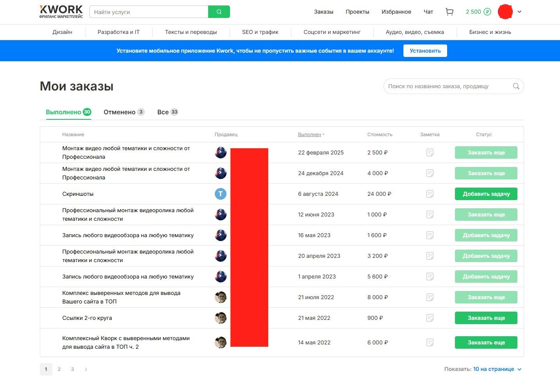Click Добавить задачу for Скриншоты order

(x=486, y=194)
